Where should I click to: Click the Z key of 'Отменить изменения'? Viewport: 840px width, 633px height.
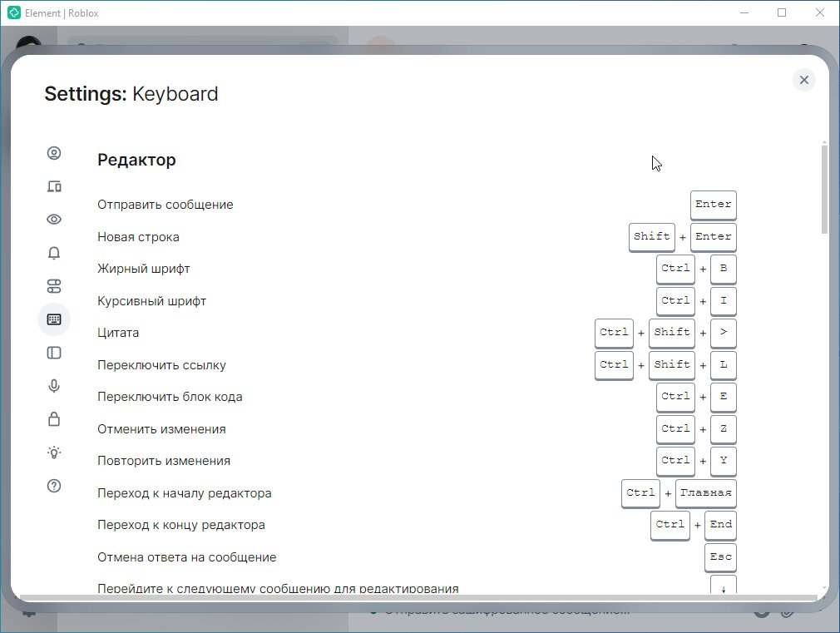724,429
